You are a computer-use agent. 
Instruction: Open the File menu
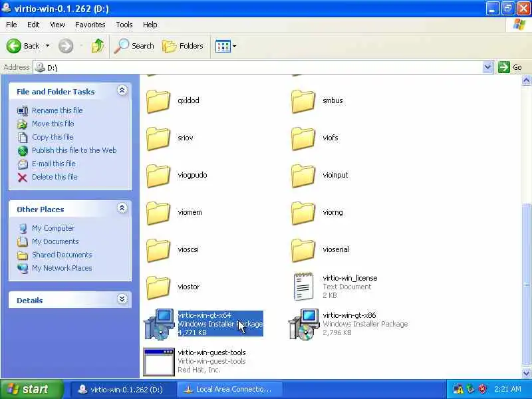point(11,25)
